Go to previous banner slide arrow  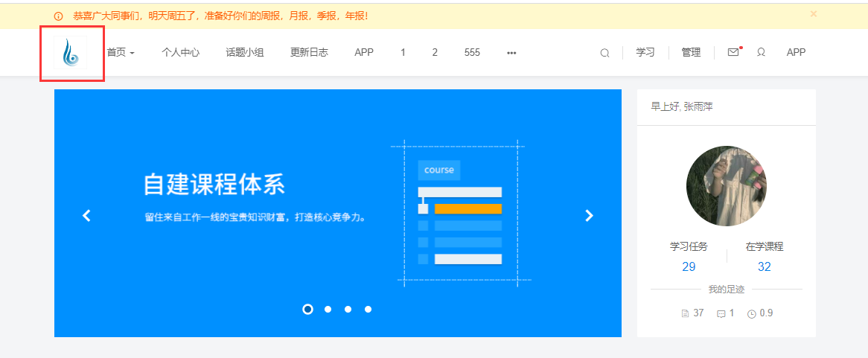pos(86,216)
